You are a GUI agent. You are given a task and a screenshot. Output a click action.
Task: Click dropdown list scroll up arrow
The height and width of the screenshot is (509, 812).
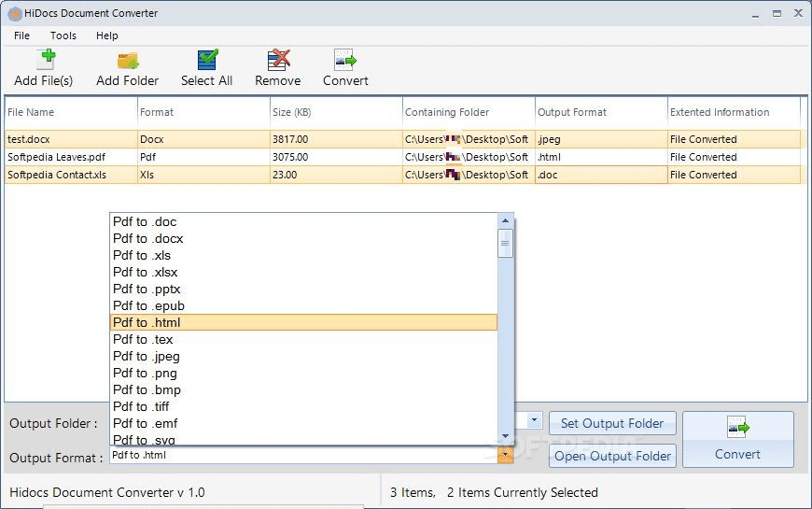[x=506, y=220]
